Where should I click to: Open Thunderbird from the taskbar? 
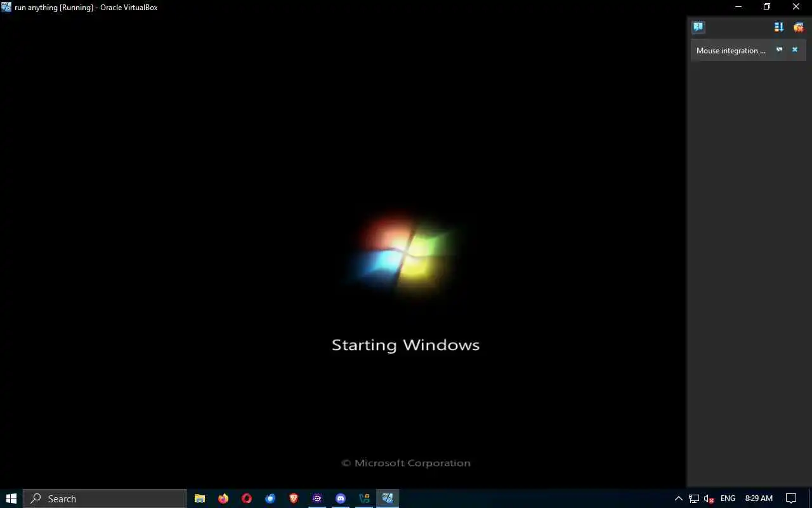pyautogui.click(x=270, y=498)
